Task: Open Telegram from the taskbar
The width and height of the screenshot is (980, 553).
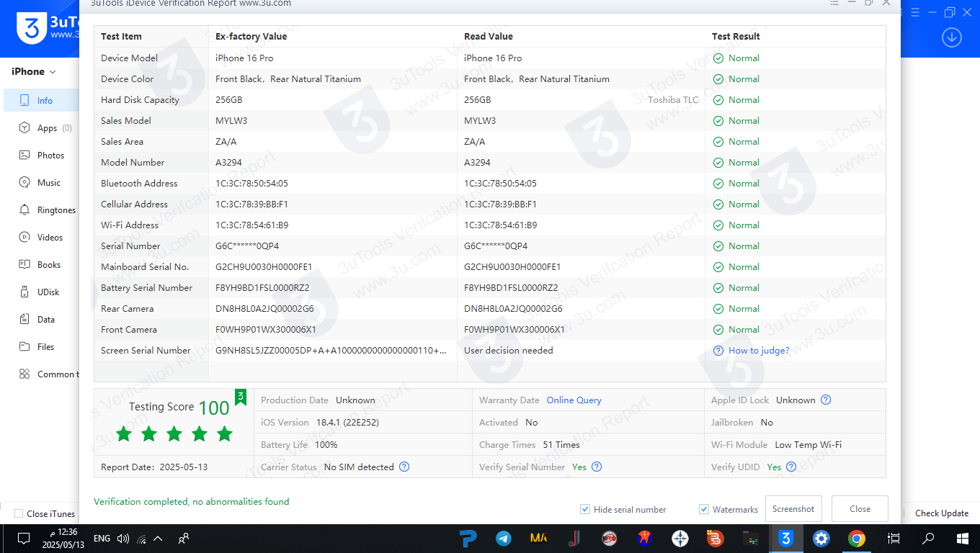Action: point(504,539)
